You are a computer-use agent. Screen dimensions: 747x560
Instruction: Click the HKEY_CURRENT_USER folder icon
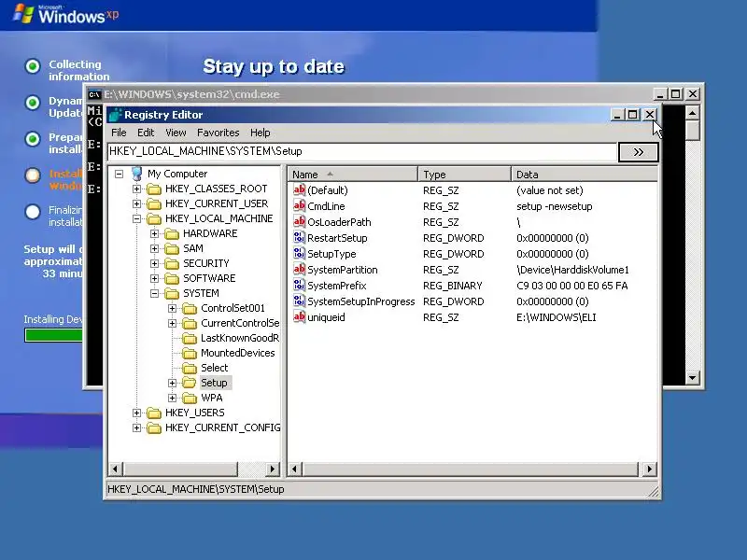(x=154, y=204)
